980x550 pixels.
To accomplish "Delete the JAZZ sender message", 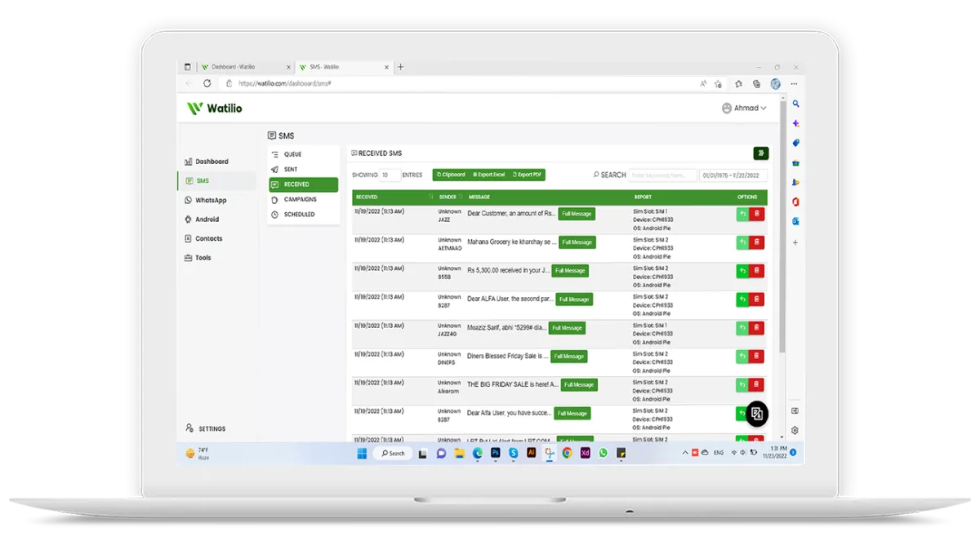I will (x=757, y=214).
